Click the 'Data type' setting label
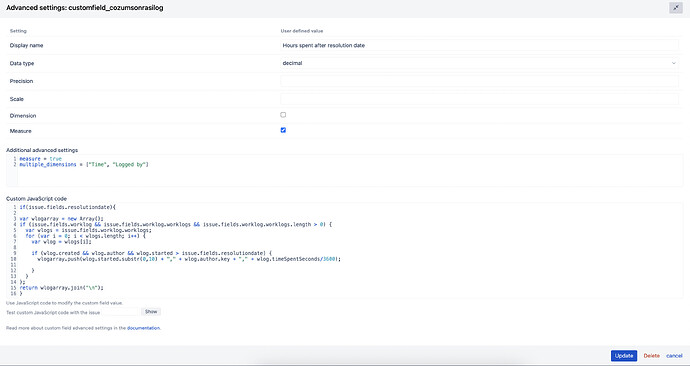The image size is (690, 366). (22, 63)
